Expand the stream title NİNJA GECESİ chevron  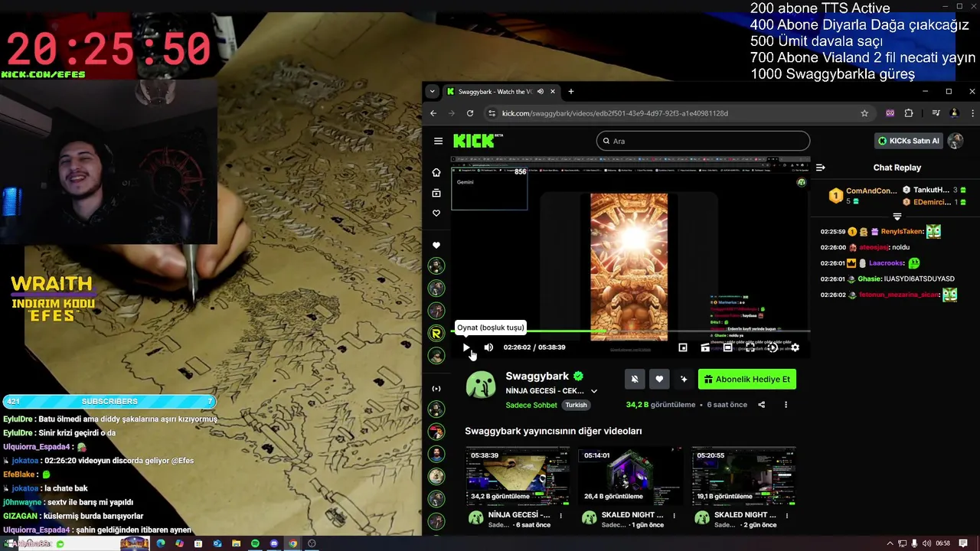(x=593, y=391)
